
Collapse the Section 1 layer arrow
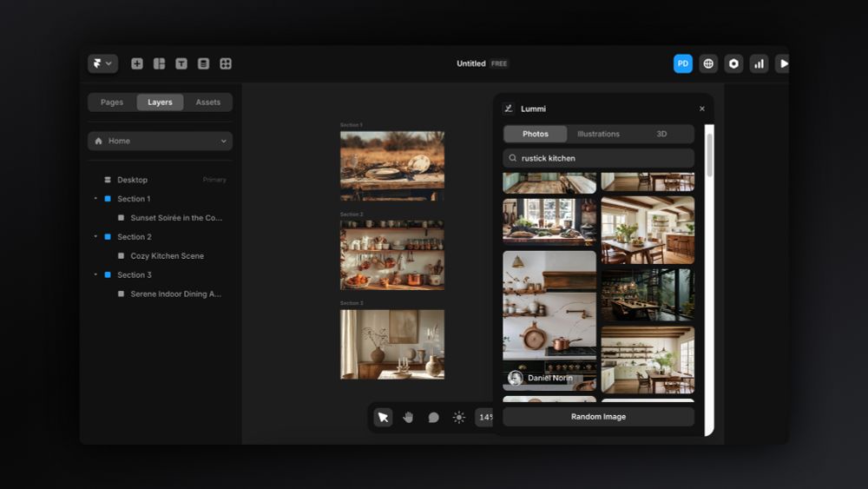(x=95, y=198)
